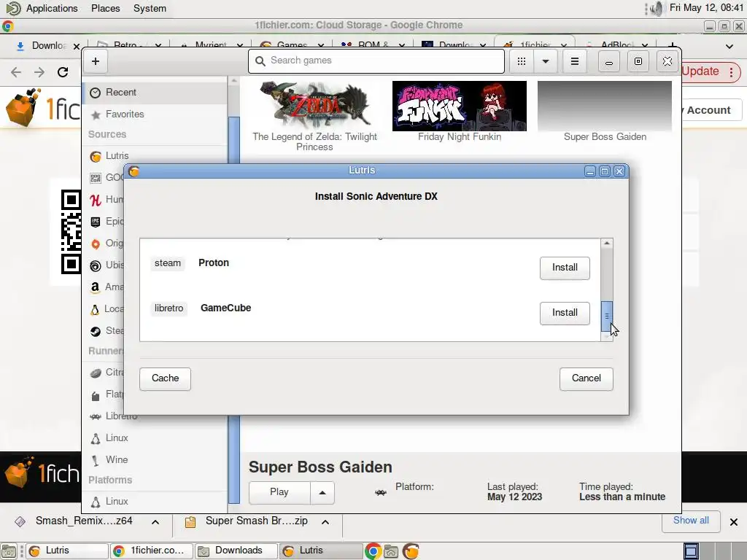Open the Super Smash Br zip download options
The height and width of the screenshot is (560, 747).
(325, 522)
